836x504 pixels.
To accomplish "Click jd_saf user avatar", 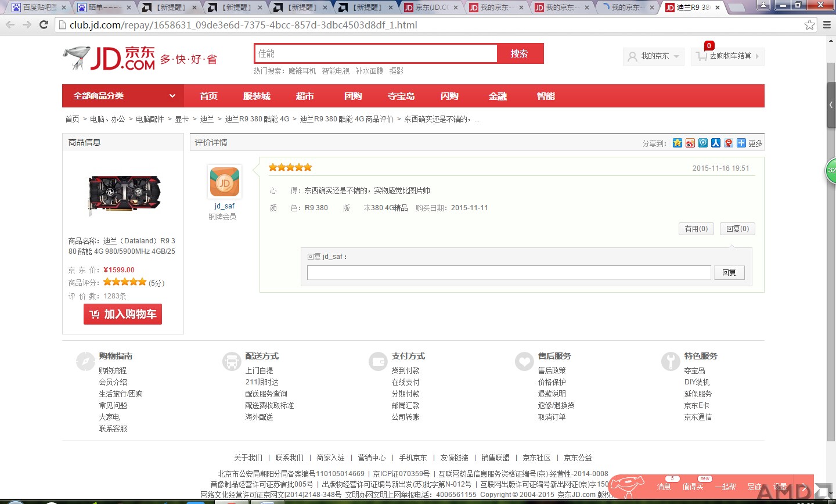I will click(224, 182).
